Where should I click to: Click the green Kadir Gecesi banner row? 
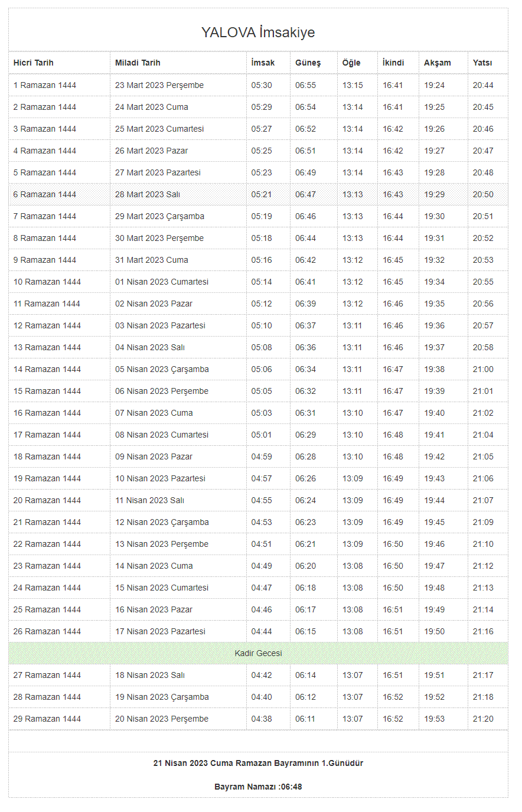click(x=258, y=653)
